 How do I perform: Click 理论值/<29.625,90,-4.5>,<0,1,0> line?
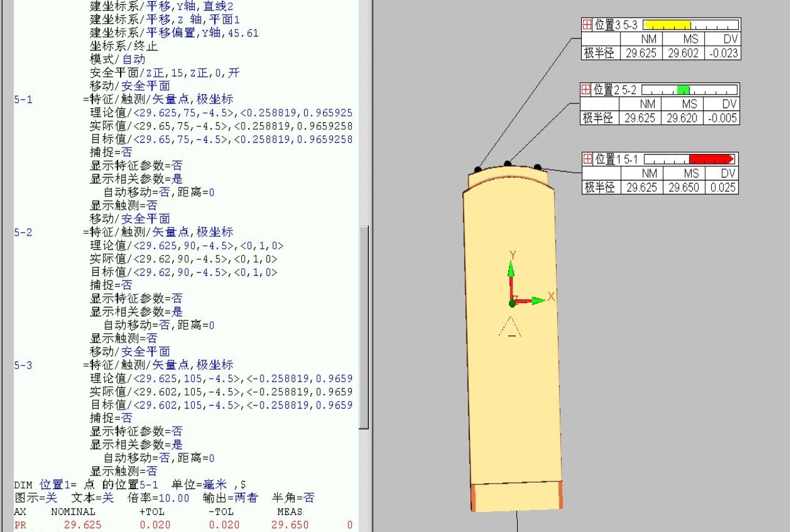[x=186, y=246]
